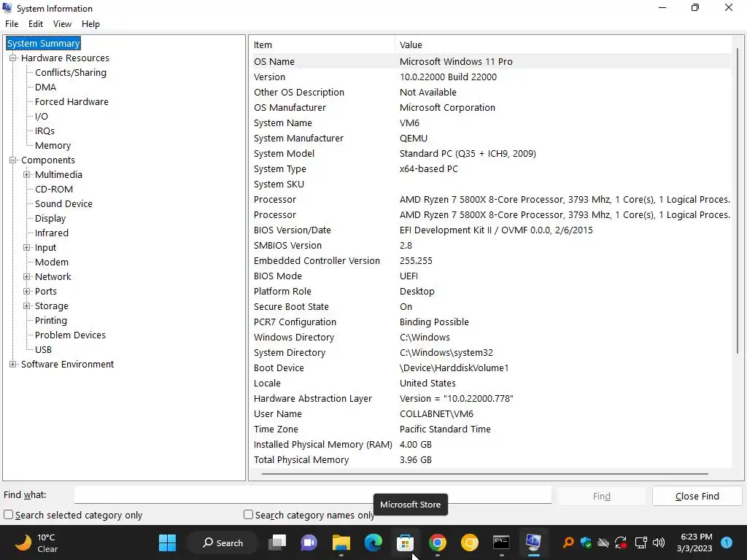Select System Summary in the tree
The width and height of the screenshot is (747, 560).
click(43, 43)
